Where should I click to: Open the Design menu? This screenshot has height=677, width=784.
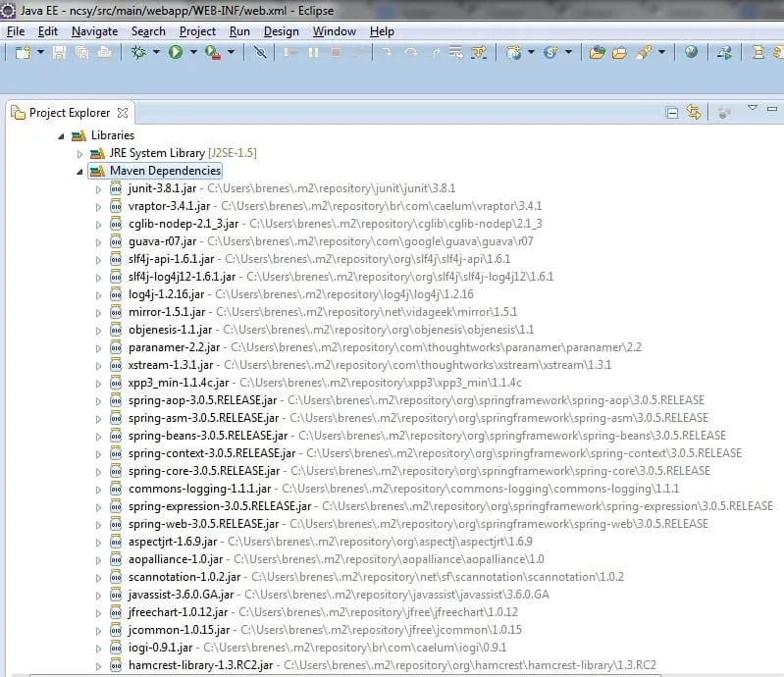coord(281,31)
